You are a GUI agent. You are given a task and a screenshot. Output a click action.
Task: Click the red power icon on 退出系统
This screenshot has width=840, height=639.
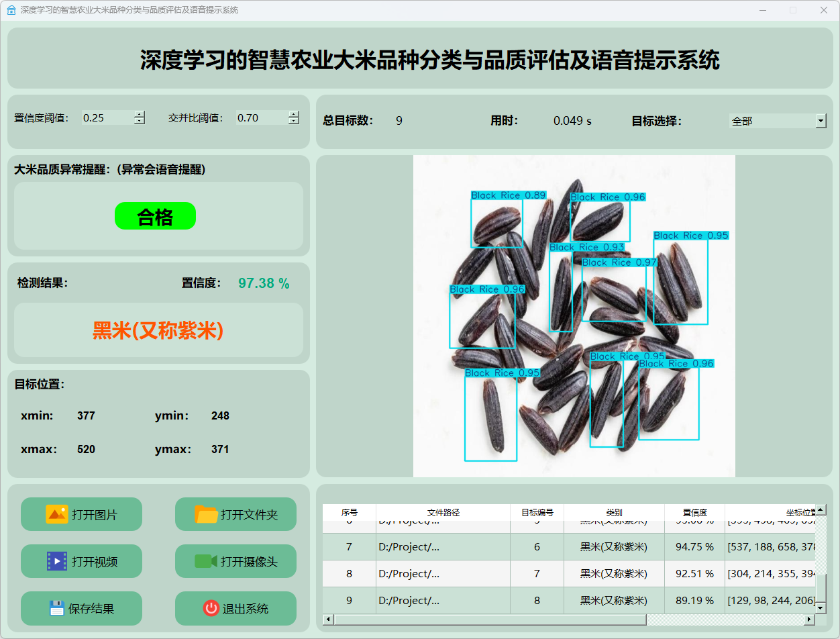pyautogui.click(x=211, y=608)
